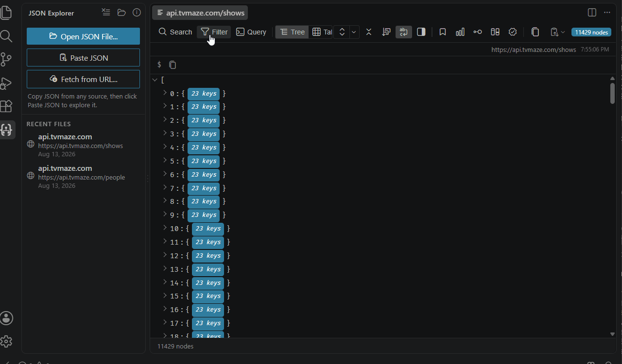The image size is (622, 364).
Task: Expand array item 6
Action: coord(165,174)
